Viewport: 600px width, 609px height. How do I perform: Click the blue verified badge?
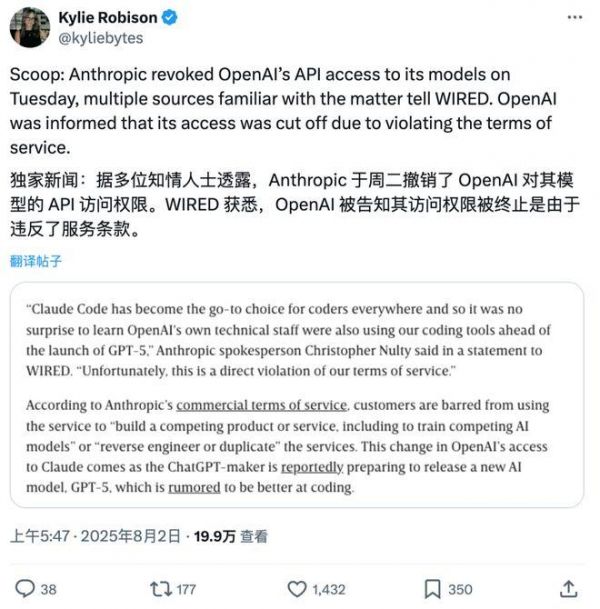(169, 17)
